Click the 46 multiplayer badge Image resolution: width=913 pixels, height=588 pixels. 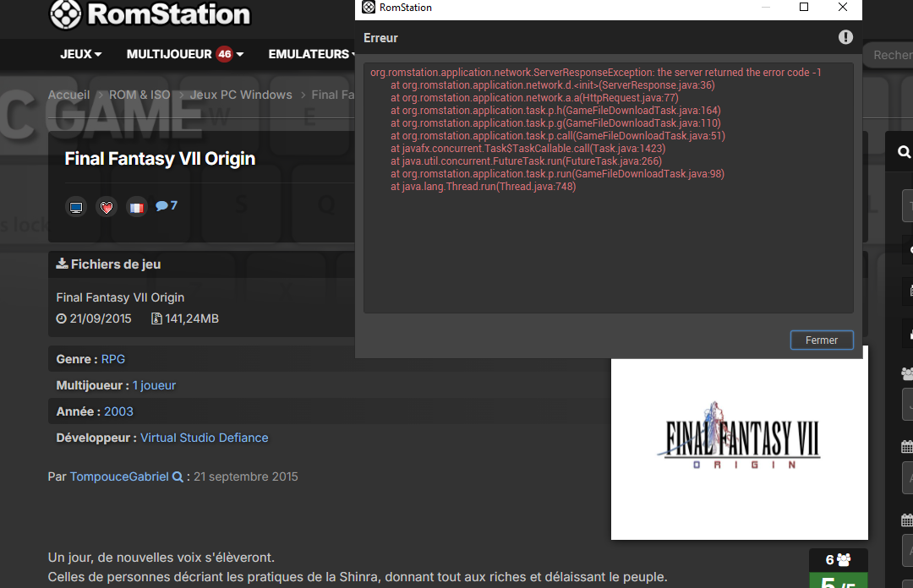(x=224, y=54)
